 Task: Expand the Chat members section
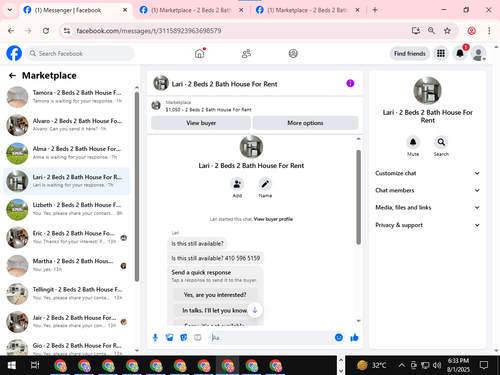coord(427,190)
